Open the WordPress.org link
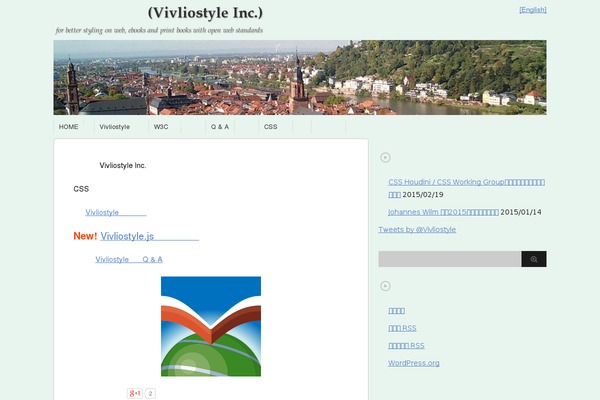 coord(414,363)
